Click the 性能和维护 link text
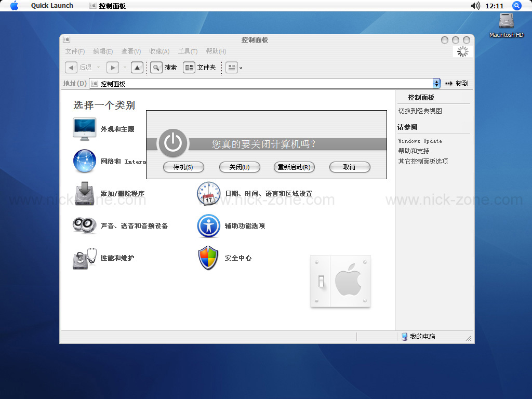The width and height of the screenshot is (532, 399). click(117, 258)
